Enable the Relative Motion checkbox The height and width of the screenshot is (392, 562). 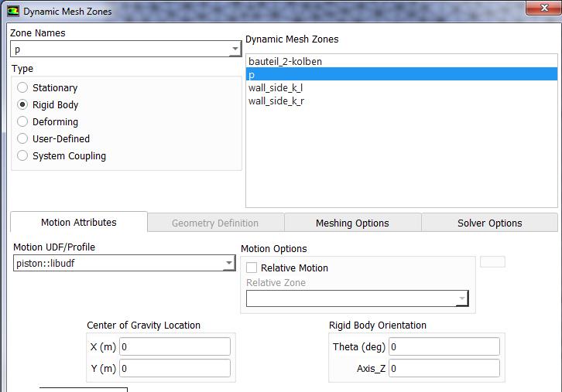pyautogui.click(x=252, y=268)
